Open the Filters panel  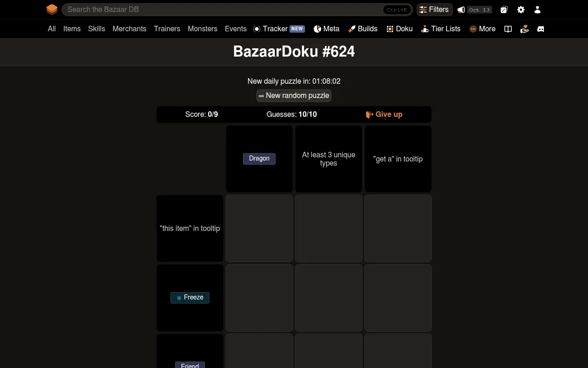click(434, 10)
